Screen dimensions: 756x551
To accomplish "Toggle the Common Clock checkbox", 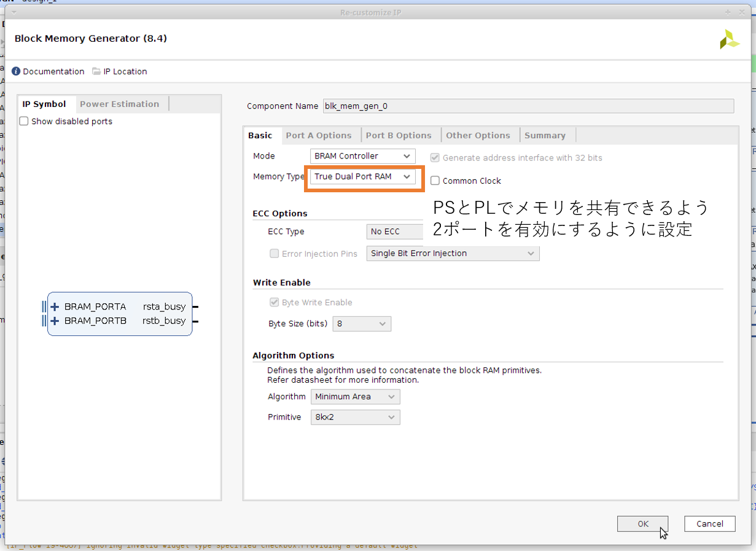I will [x=435, y=181].
